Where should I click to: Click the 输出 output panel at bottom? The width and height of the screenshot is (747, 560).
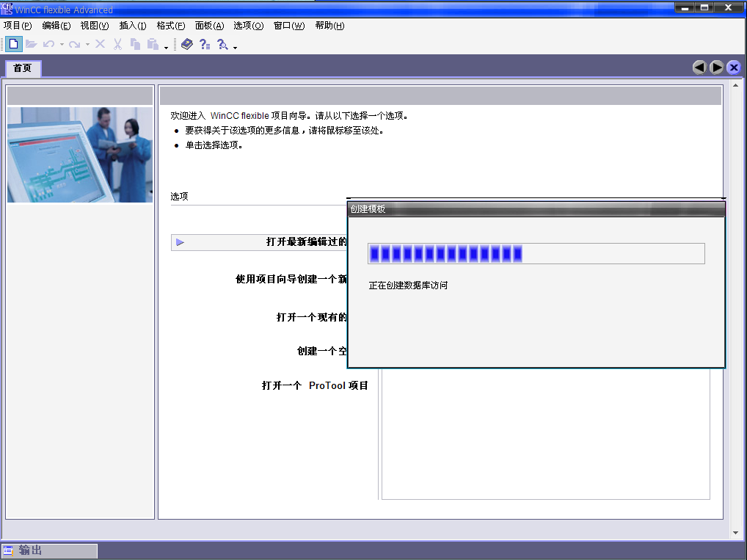[49, 550]
